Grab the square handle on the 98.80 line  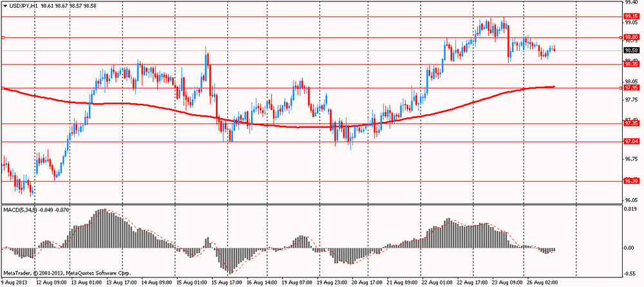pyautogui.click(x=3, y=37)
